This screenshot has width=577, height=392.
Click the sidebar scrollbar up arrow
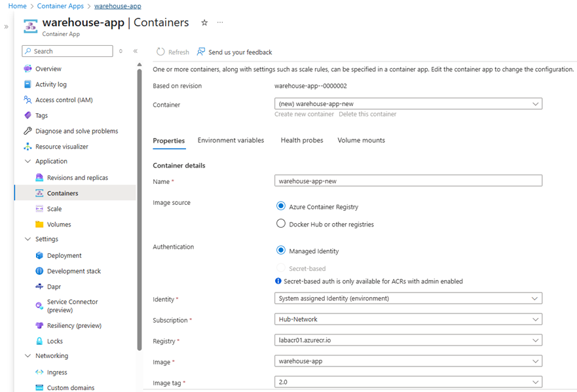click(140, 65)
